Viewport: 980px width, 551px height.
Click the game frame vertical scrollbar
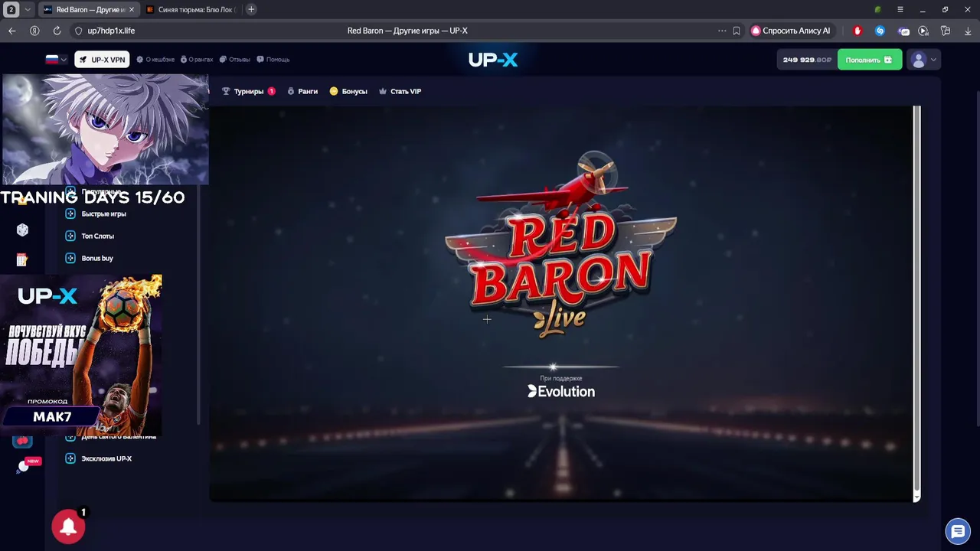click(x=916, y=304)
